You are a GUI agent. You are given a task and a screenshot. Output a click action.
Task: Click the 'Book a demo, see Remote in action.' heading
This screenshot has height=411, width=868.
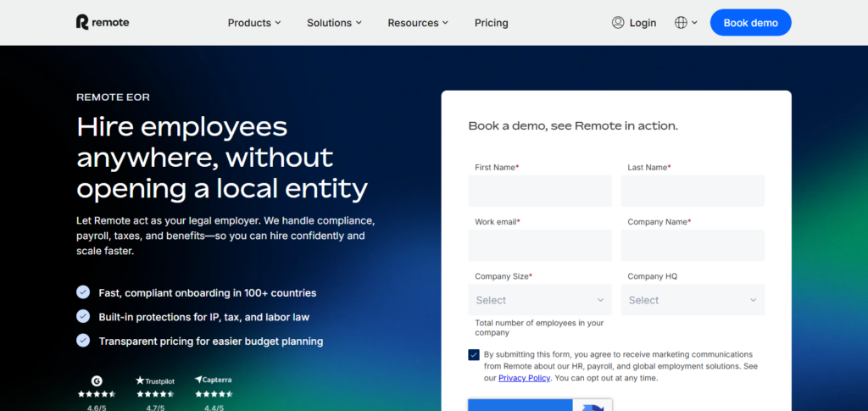pos(573,125)
